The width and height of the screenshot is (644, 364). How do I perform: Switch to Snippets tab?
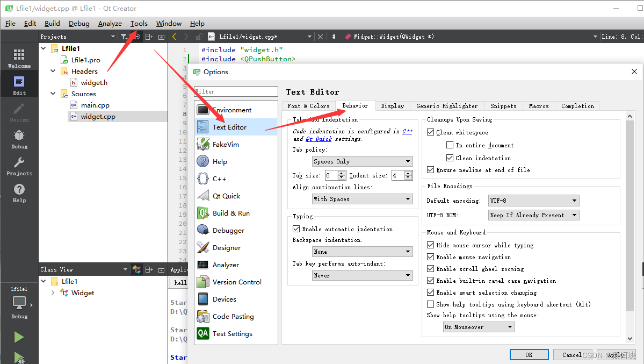pos(503,106)
